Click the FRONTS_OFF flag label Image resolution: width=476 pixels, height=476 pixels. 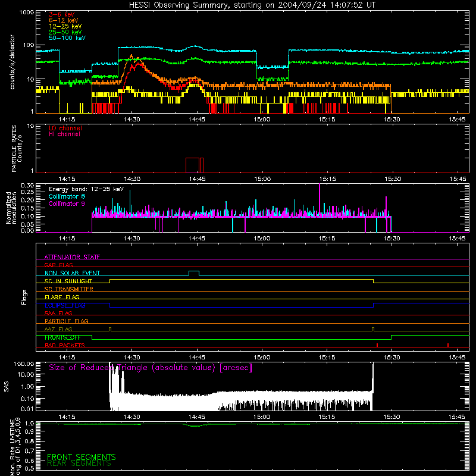(62, 337)
